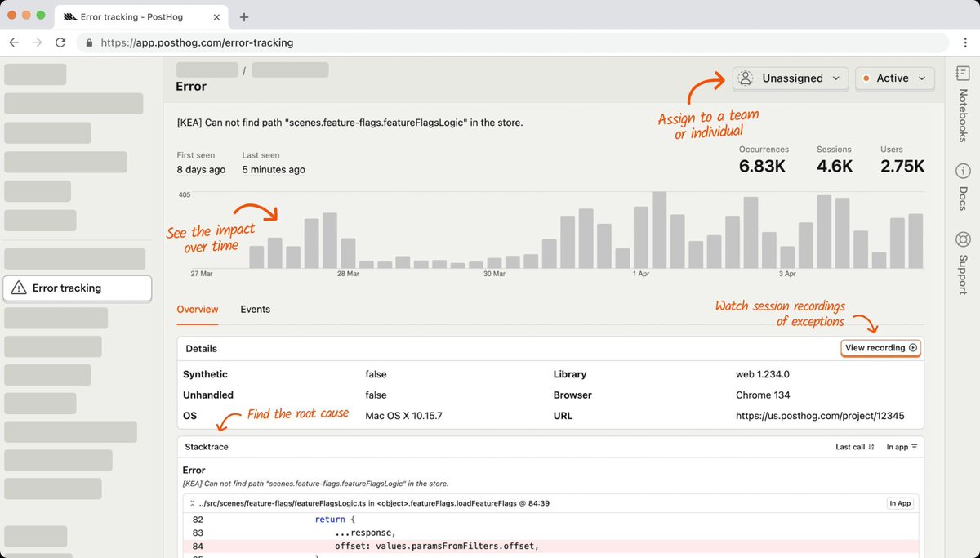The width and height of the screenshot is (980, 558).
Task: Switch to the Overview tab
Action: 198,310
